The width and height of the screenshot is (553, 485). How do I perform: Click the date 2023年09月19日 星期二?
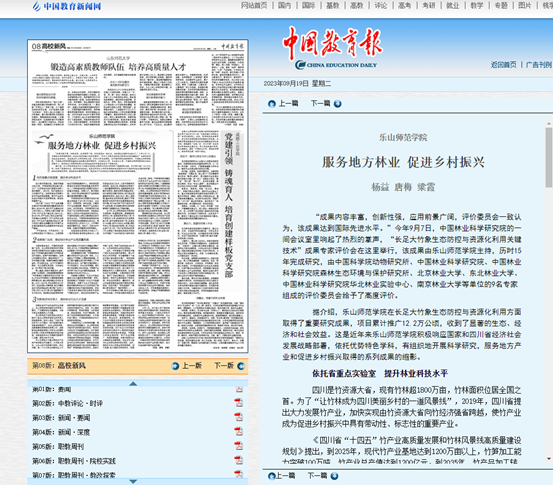click(x=297, y=84)
